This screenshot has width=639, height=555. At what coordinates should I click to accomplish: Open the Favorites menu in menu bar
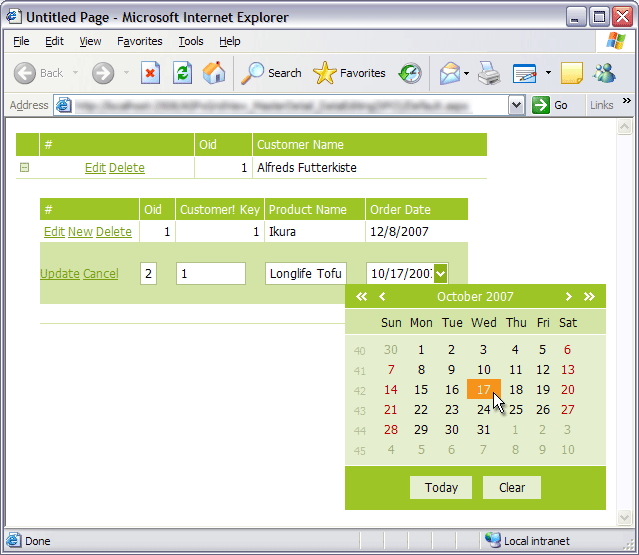point(139,41)
